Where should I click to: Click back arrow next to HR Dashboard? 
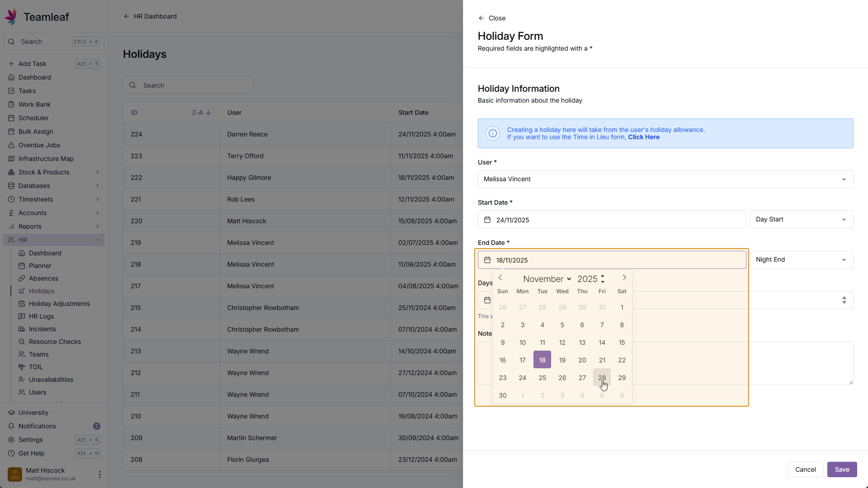(x=127, y=16)
